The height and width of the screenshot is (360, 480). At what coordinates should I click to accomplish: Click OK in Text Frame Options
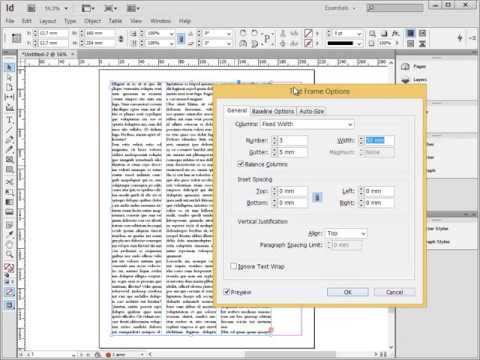[348, 292]
